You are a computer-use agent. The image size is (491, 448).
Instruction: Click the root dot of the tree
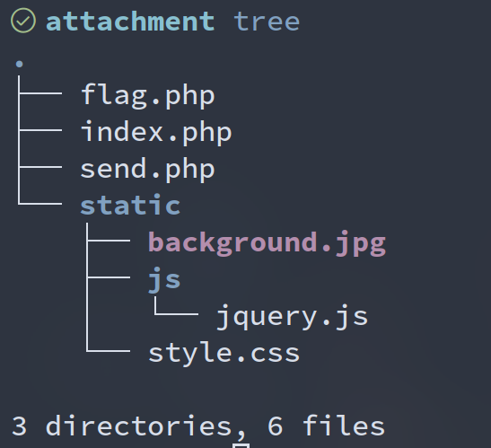click(19, 64)
